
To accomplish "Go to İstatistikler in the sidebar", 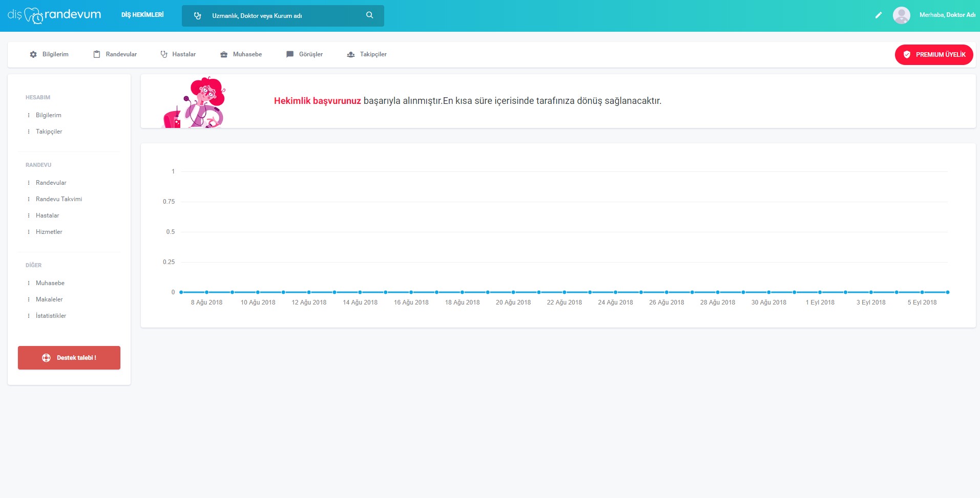I will (x=51, y=316).
